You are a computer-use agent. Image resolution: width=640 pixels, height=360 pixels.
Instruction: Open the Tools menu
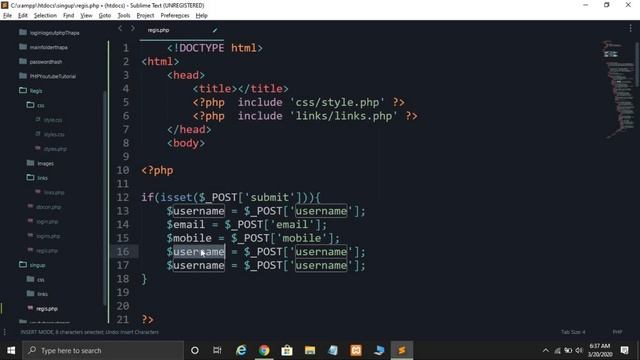click(124, 16)
